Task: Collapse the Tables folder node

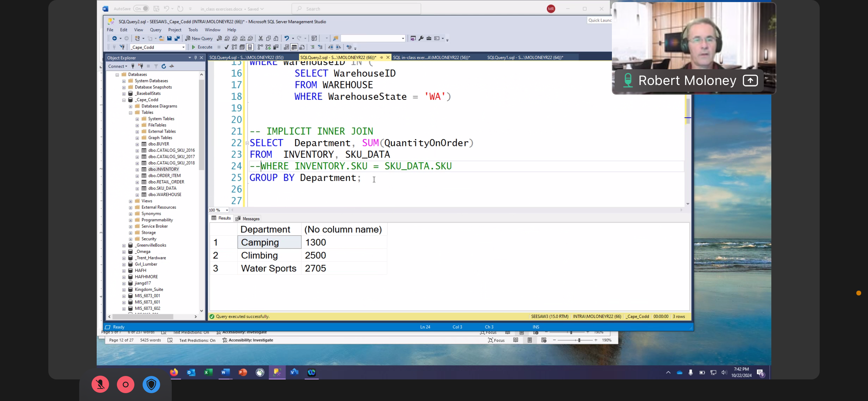Action: [131, 112]
